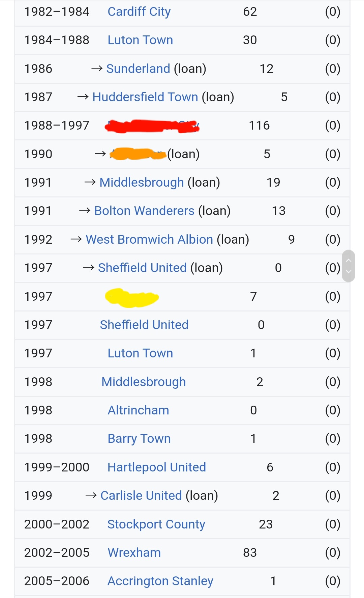364x598 pixels.
Task: Click the Sheffield United loan link
Action: (x=142, y=268)
